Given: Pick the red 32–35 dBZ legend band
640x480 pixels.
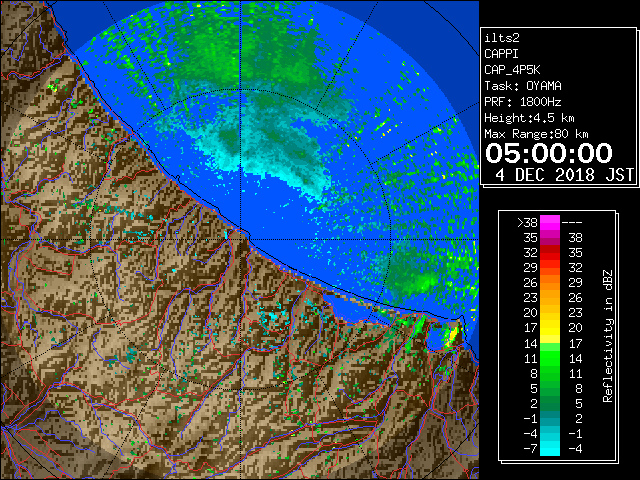Looking at the screenshot, I should [550, 253].
